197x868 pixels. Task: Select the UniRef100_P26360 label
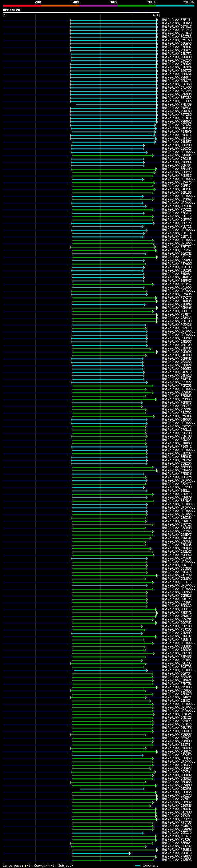[176, 84]
